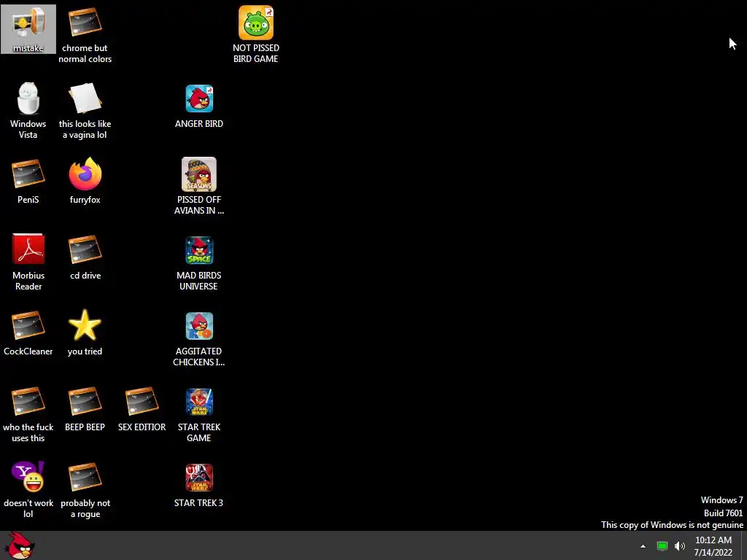This screenshot has height=560, width=747.
Task: Launch ANGER BIRD game icon
Action: [x=199, y=106]
